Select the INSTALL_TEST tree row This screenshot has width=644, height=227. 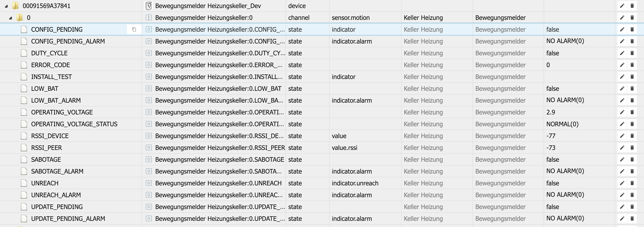[322, 77]
